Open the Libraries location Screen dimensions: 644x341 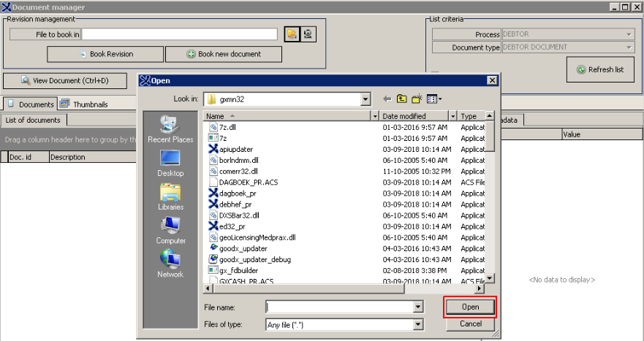click(x=170, y=196)
